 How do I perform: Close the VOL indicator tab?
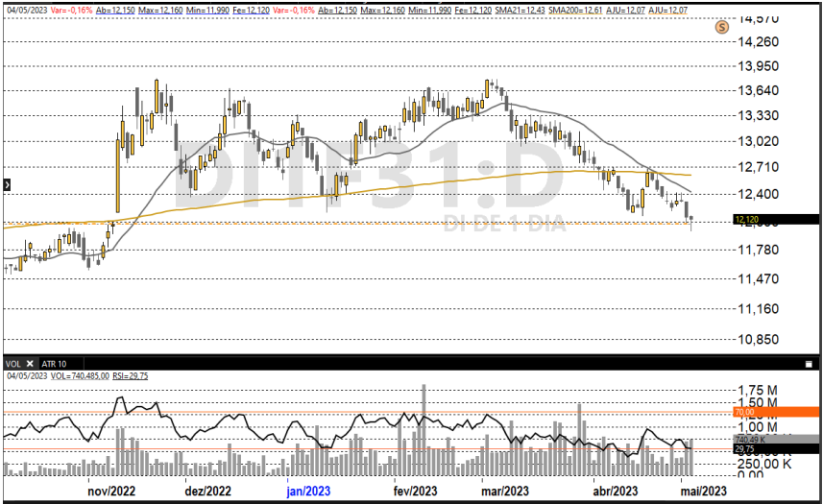30,364
